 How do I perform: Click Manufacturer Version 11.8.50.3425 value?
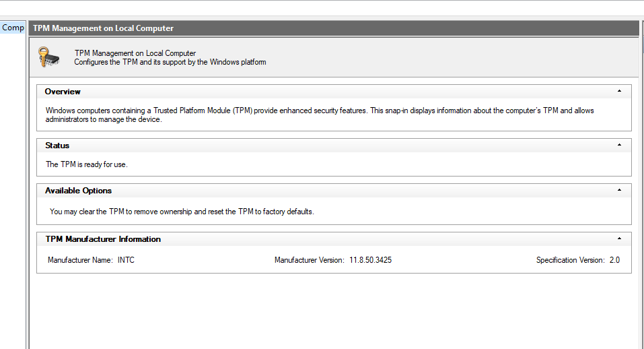point(371,260)
